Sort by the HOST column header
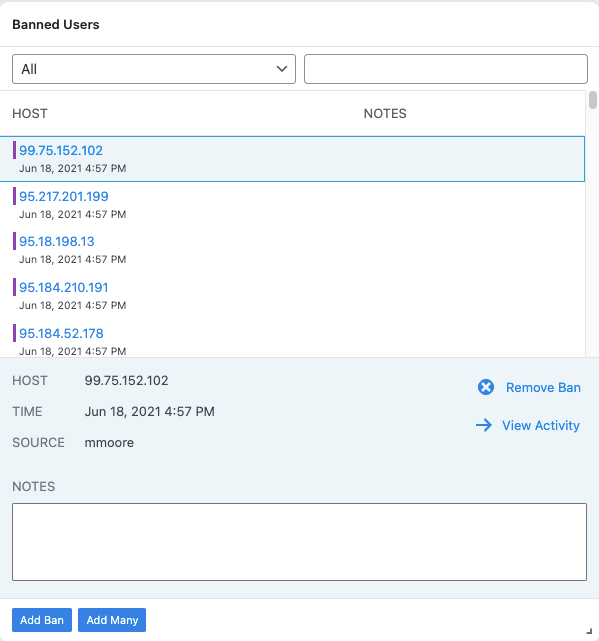599x641 pixels. 30,113
